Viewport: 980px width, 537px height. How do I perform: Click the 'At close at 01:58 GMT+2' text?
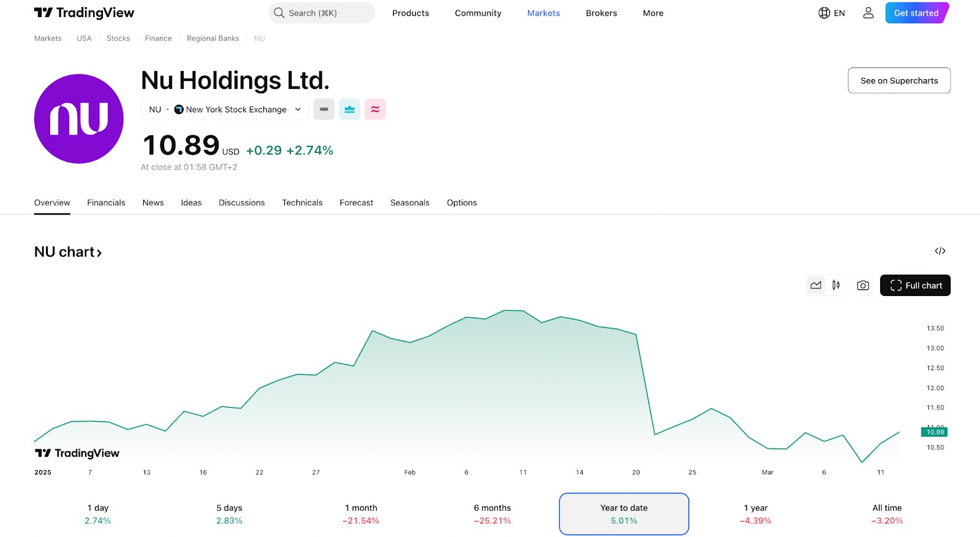189,167
